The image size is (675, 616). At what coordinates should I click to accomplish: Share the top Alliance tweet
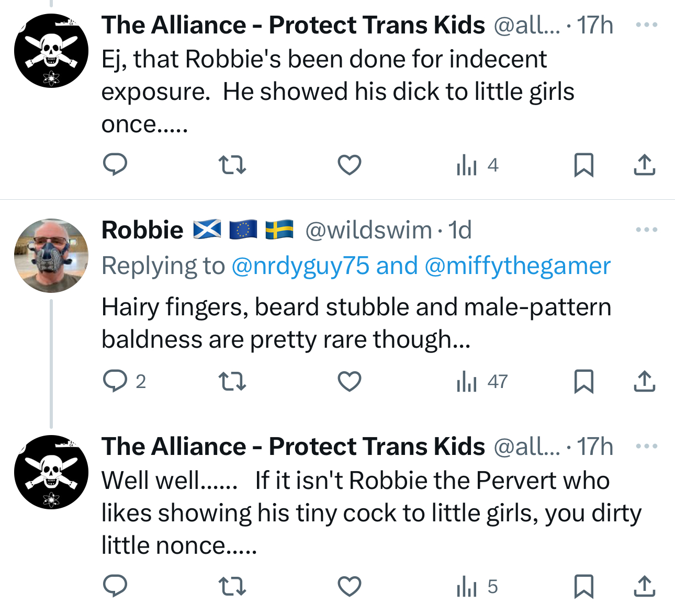pos(644,165)
